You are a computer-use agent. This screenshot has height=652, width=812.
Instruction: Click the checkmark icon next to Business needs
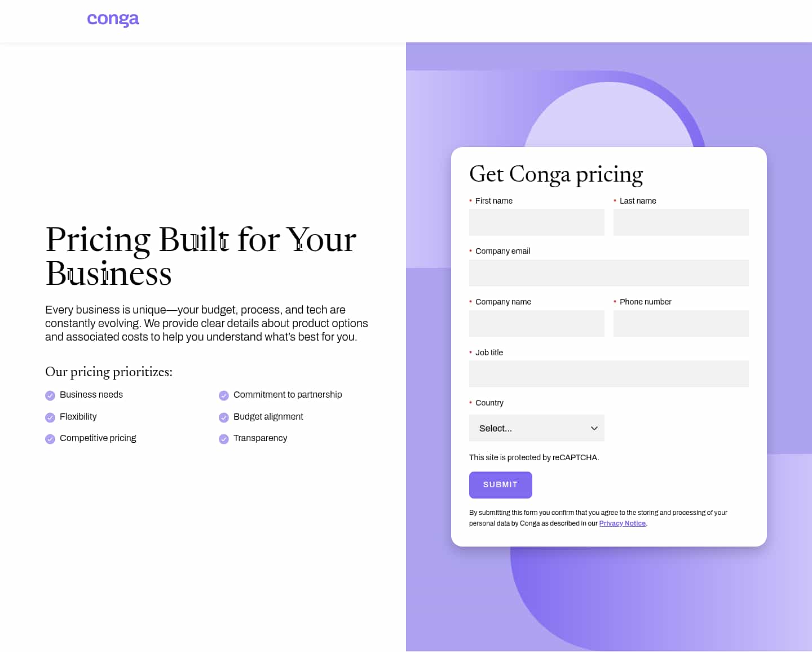pos(50,395)
